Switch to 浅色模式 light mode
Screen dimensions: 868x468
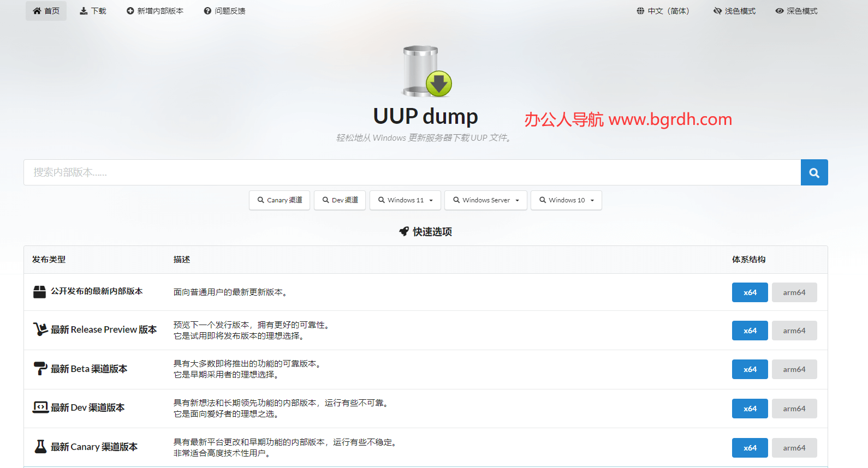pos(735,11)
